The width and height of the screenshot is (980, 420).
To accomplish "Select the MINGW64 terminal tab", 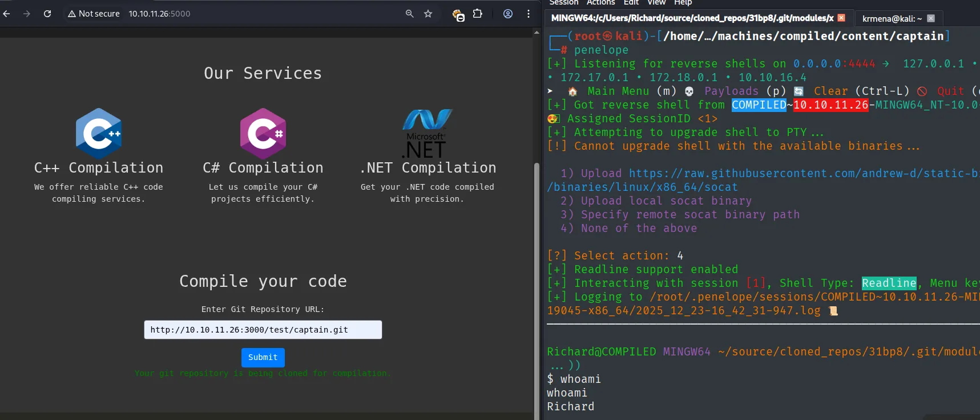I will coord(692,18).
